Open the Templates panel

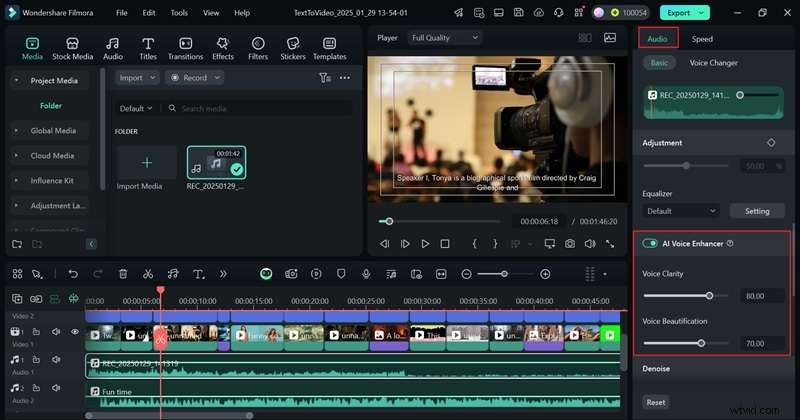coord(330,49)
